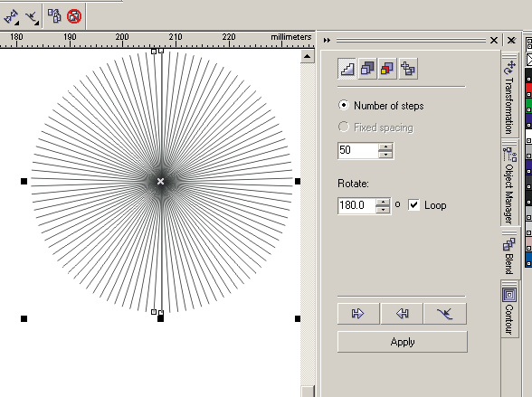The width and height of the screenshot is (532, 397).
Task: Increase the blend steps value spinner
Action: (385, 147)
